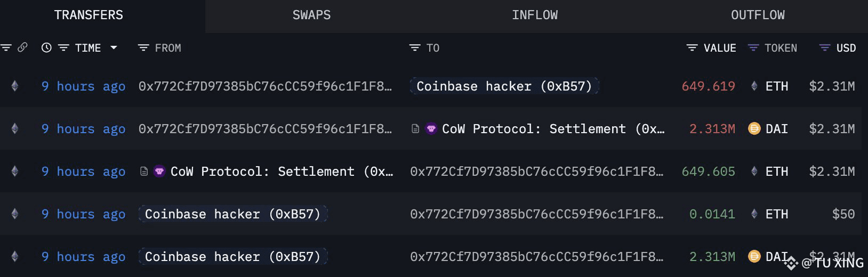Click the clock icon beside TIME
This screenshot has height=277, width=868.
pyautogui.click(x=46, y=48)
